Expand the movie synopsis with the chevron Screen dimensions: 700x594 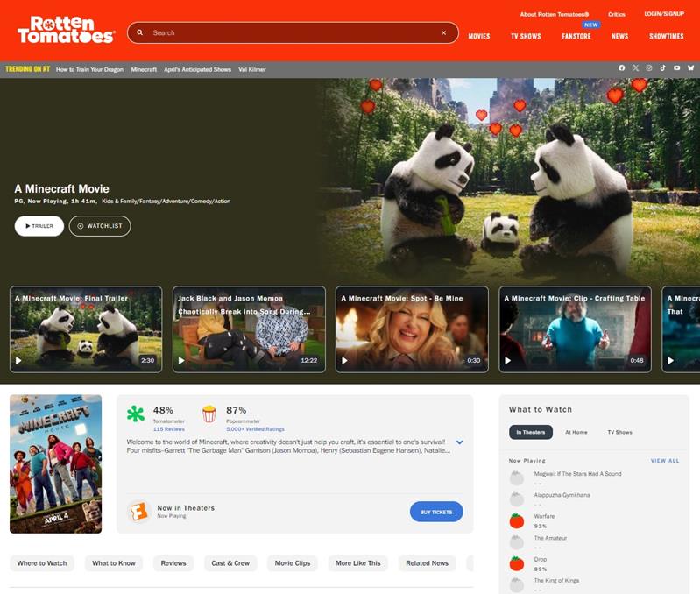pyautogui.click(x=459, y=442)
